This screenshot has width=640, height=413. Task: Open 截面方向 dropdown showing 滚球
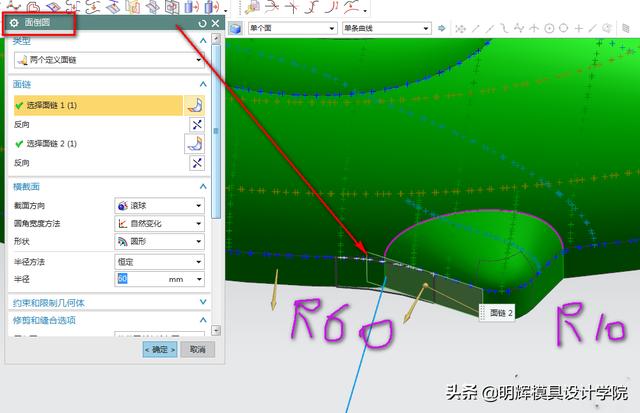[159, 206]
